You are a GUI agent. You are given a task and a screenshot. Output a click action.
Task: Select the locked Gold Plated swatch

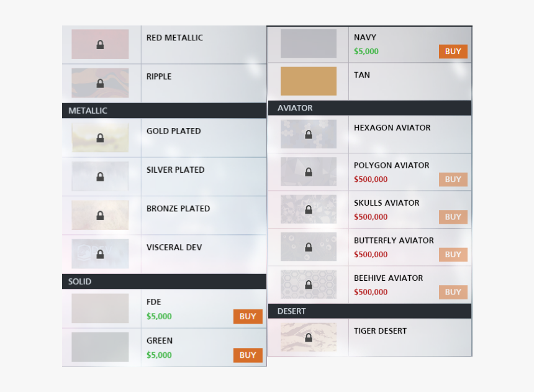tap(100, 138)
